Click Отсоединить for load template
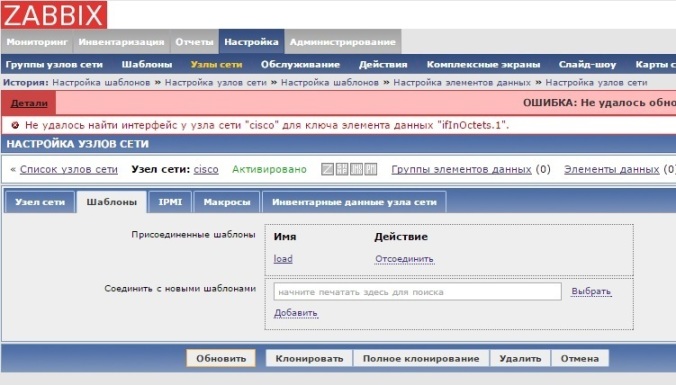Image resolution: width=676 pixels, height=385 pixels. [404, 259]
